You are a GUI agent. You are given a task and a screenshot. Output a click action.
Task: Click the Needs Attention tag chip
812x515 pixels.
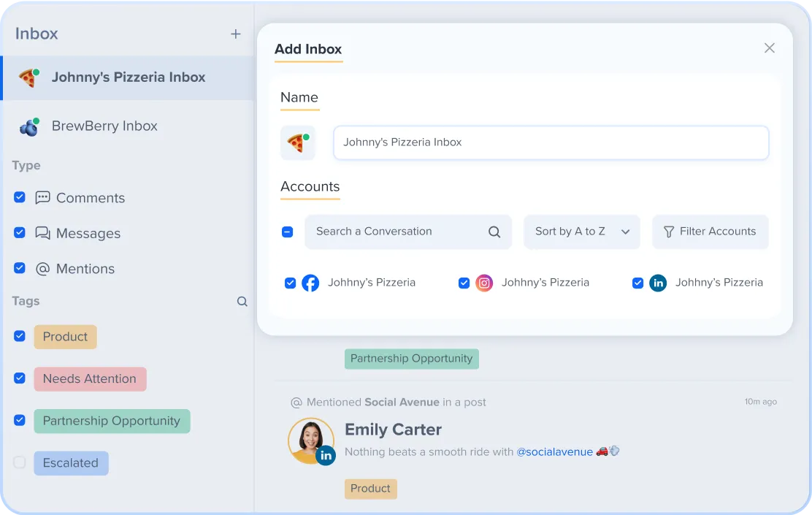click(90, 378)
